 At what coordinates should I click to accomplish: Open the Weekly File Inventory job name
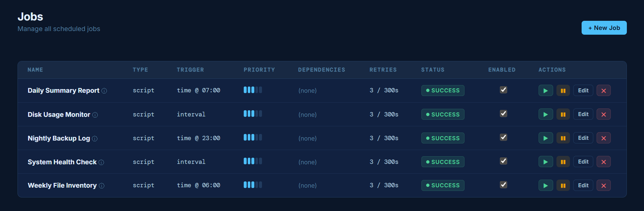(62, 185)
